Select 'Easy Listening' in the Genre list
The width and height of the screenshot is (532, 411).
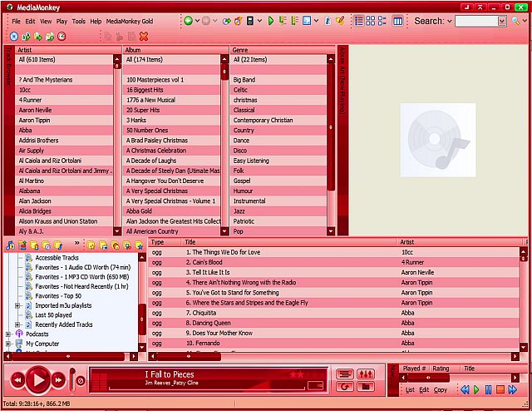click(x=278, y=161)
